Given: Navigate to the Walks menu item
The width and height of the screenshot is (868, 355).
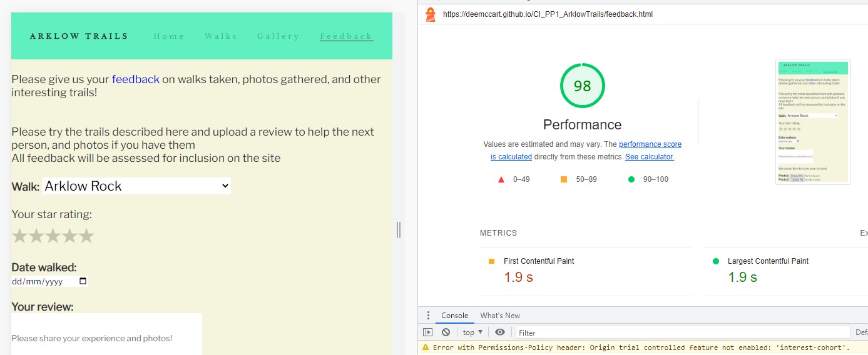Looking at the screenshot, I should pyautogui.click(x=221, y=36).
